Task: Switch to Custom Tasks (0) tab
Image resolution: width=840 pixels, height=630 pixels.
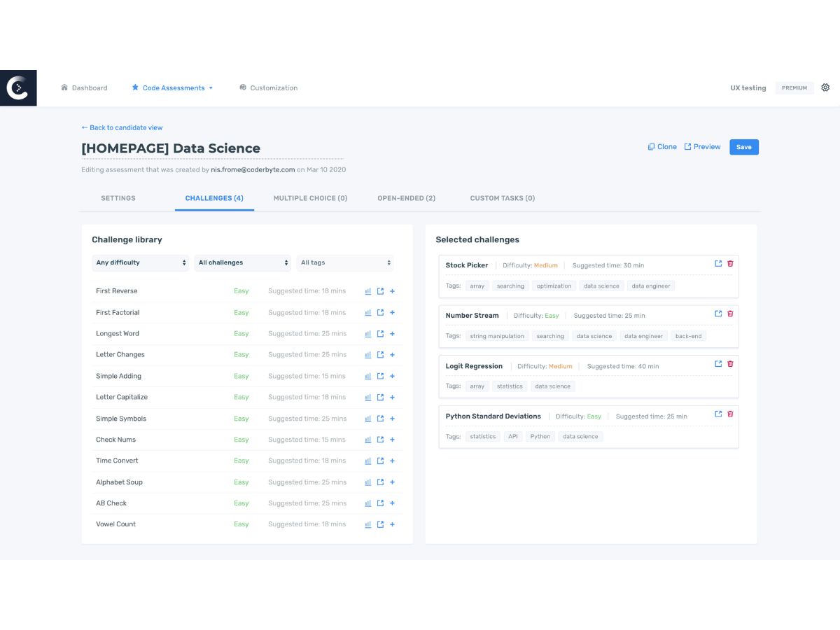Action: point(503,198)
